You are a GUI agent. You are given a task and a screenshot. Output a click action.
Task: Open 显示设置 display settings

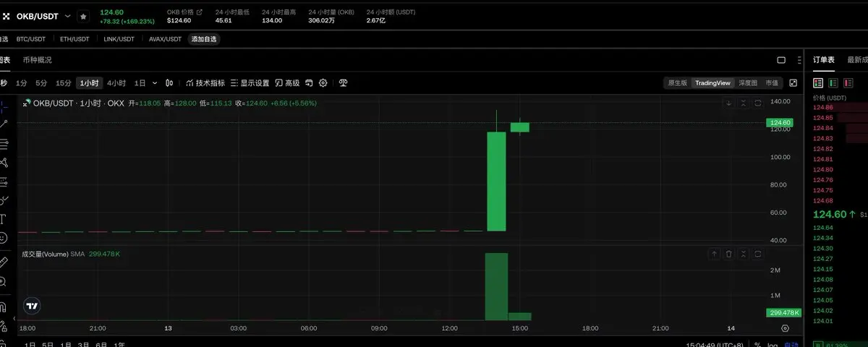coord(250,83)
